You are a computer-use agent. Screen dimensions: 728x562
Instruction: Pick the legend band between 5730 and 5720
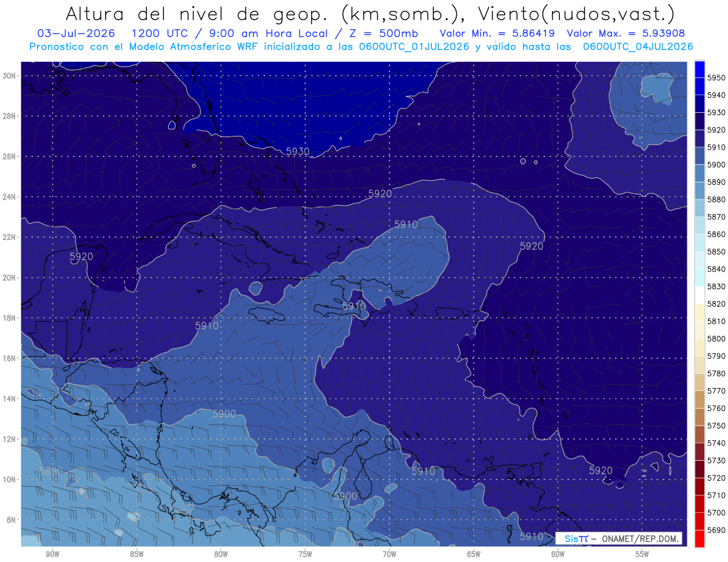click(x=699, y=469)
